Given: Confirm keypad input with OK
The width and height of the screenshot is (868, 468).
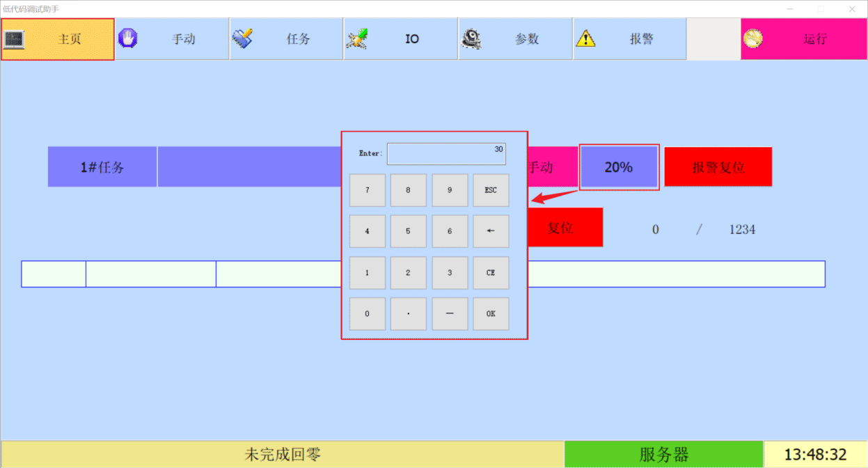Looking at the screenshot, I should 491,314.
